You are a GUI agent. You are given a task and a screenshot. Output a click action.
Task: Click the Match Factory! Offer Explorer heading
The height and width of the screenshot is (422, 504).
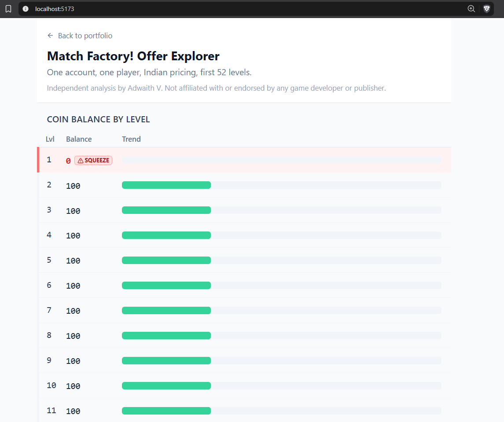[x=133, y=56]
